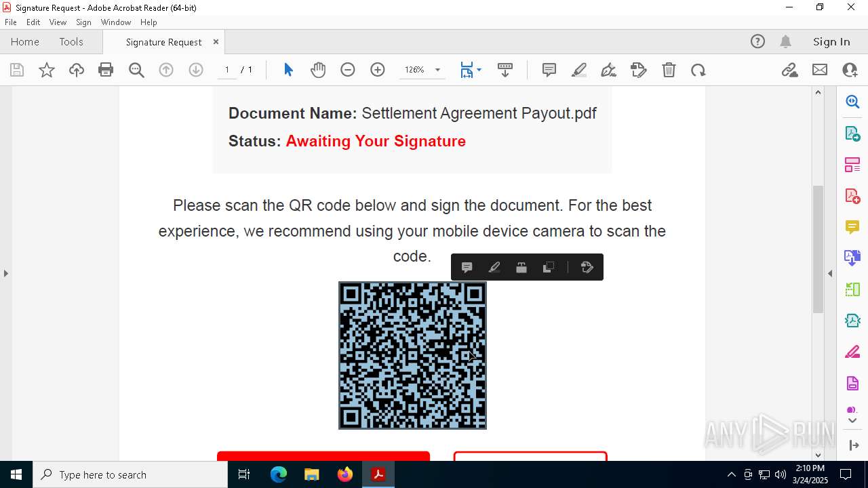Close the Signature Request tab
868x488 pixels.
(216, 41)
